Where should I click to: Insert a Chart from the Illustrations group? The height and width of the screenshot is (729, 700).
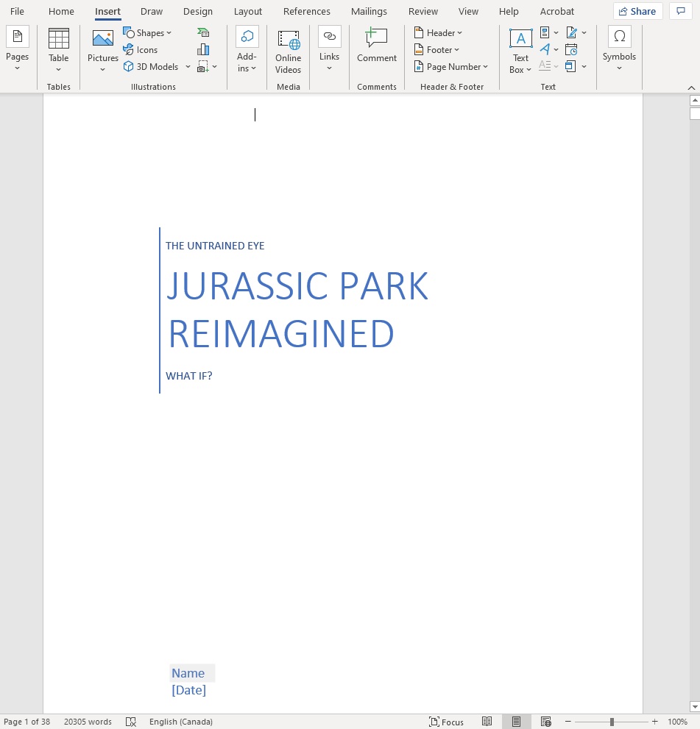(x=203, y=49)
